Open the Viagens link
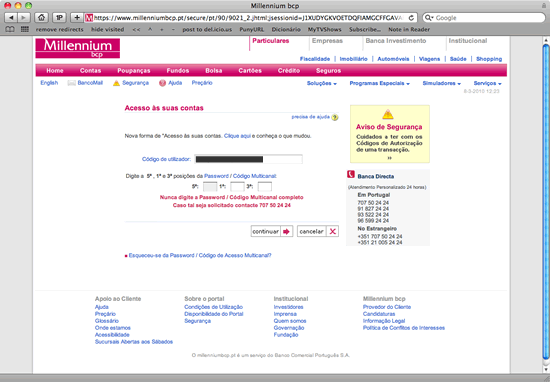Screen dimensions: 550x382 pos(429,59)
